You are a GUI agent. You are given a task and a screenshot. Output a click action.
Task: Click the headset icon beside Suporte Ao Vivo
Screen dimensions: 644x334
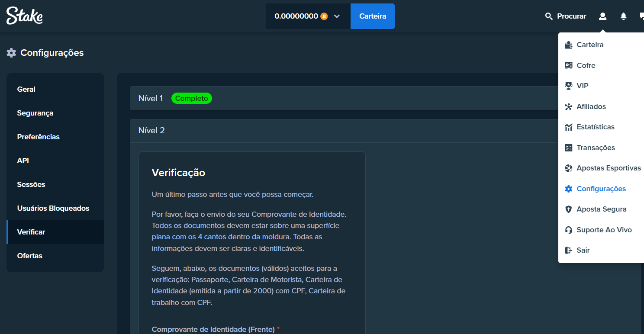569,230
